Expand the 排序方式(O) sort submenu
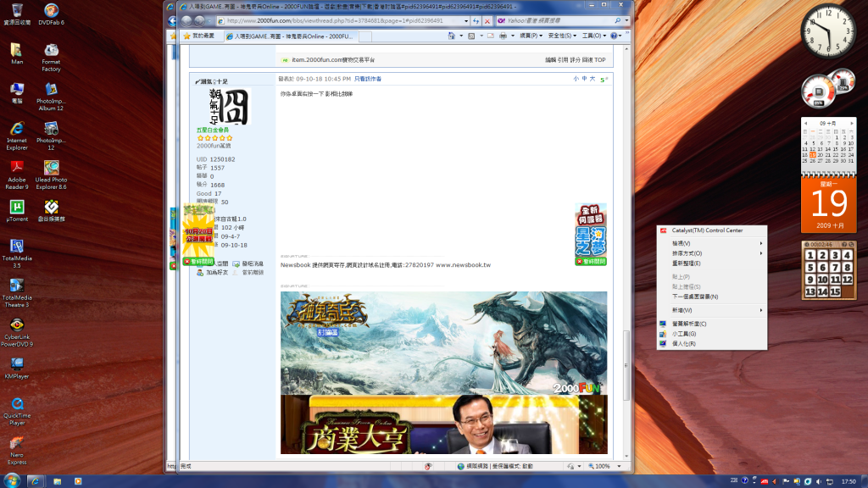Screen dimensions: 868x488 712,253
